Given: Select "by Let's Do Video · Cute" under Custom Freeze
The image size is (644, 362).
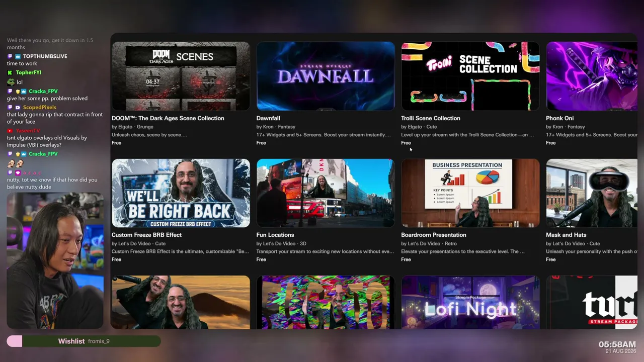Looking at the screenshot, I should 138,243.
